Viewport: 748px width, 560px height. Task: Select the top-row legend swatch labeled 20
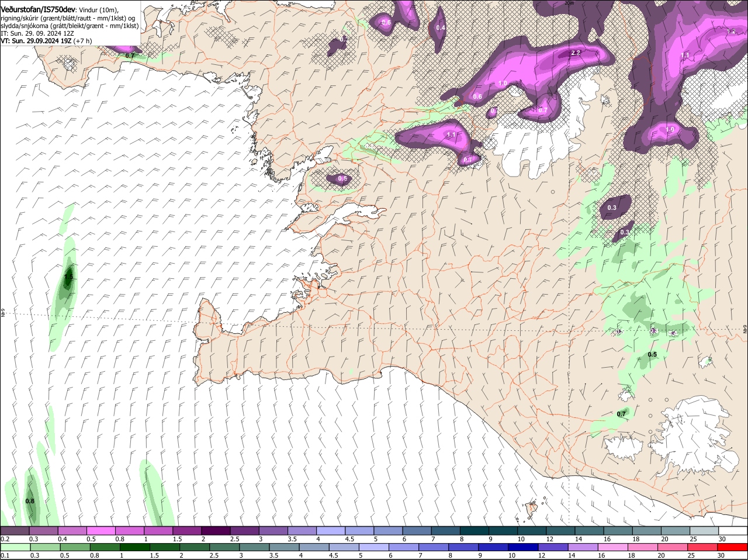tap(677, 530)
